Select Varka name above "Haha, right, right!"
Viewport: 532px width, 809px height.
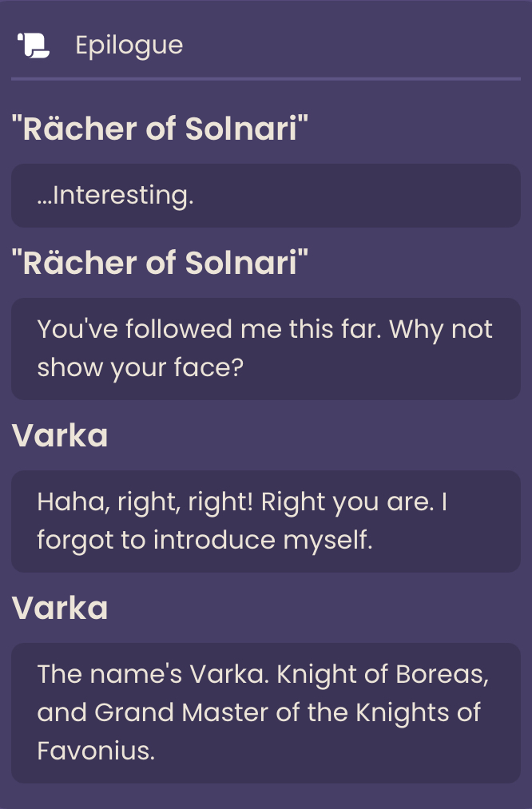click(60, 435)
